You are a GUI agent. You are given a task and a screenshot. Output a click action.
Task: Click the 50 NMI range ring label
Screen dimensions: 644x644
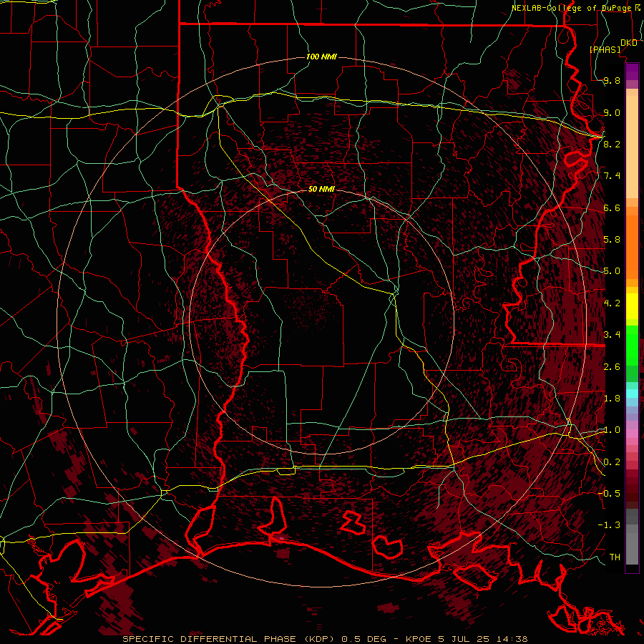321,189
